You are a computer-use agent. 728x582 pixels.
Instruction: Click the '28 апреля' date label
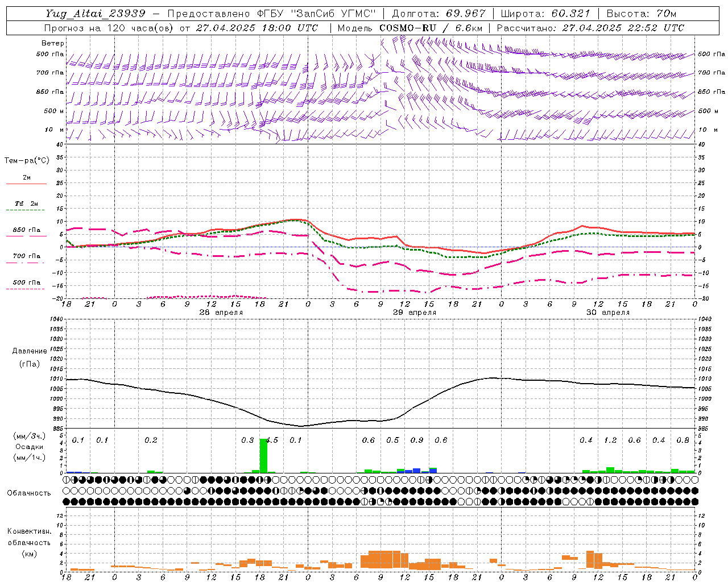click(x=221, y=313)
